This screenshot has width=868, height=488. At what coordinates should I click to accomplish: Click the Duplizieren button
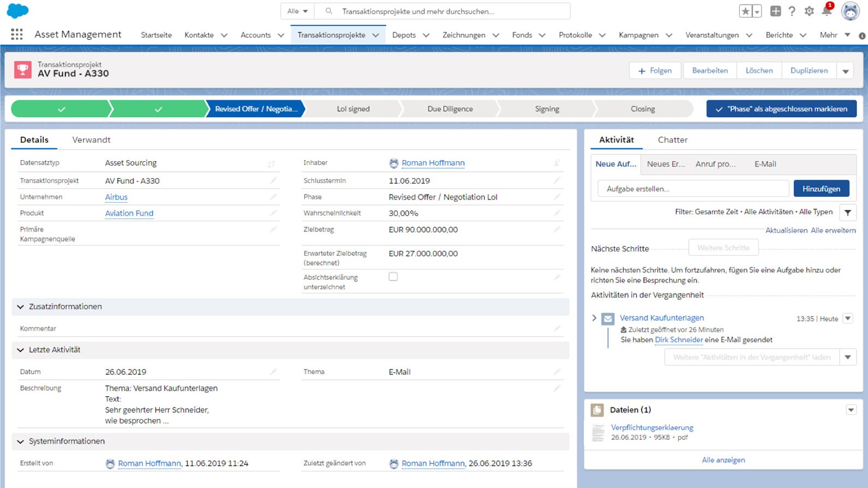[808, 71]
